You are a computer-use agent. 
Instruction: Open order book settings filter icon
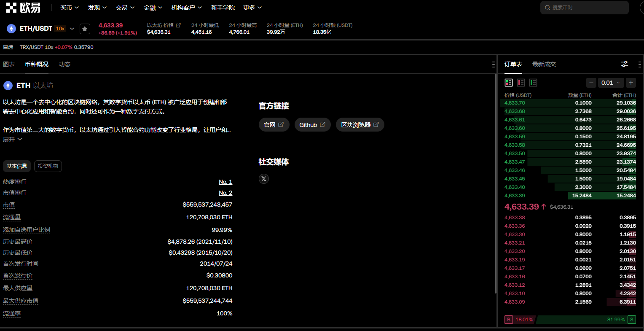click(625, 64)
